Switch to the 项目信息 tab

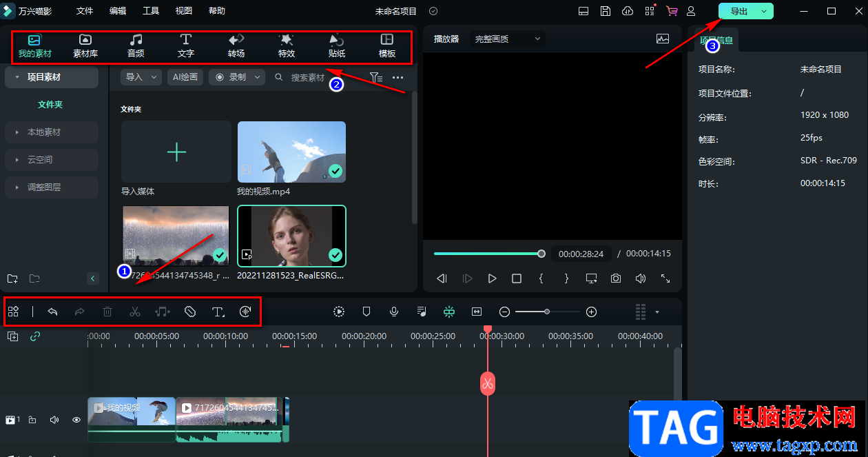[x=716, y=40]
